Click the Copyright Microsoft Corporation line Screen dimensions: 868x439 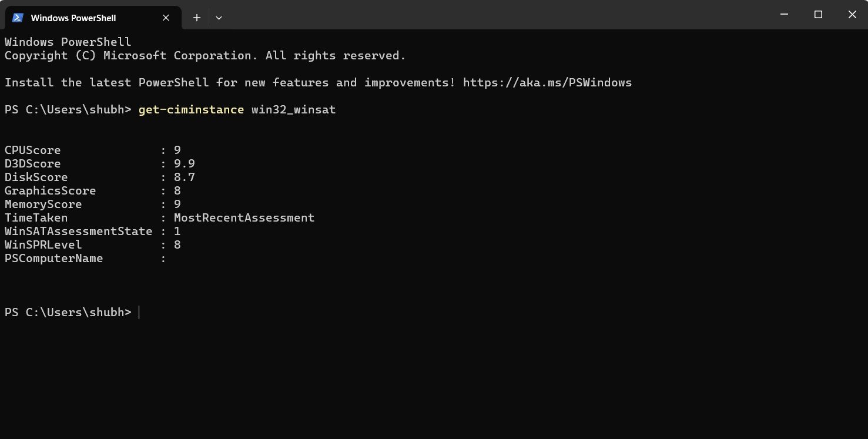point(205,56)
